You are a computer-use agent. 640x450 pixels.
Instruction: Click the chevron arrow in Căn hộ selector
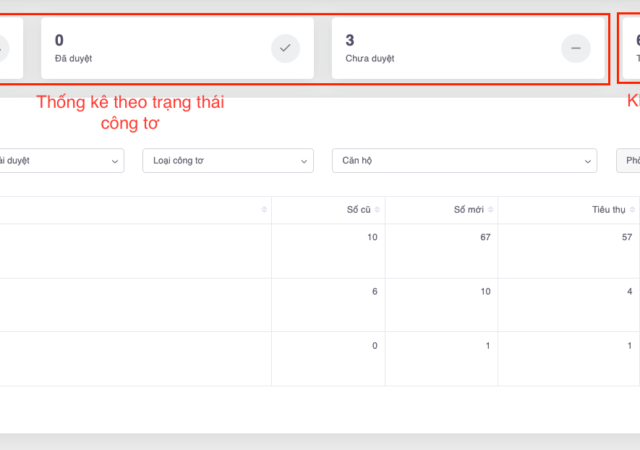(x=589, y=161)
